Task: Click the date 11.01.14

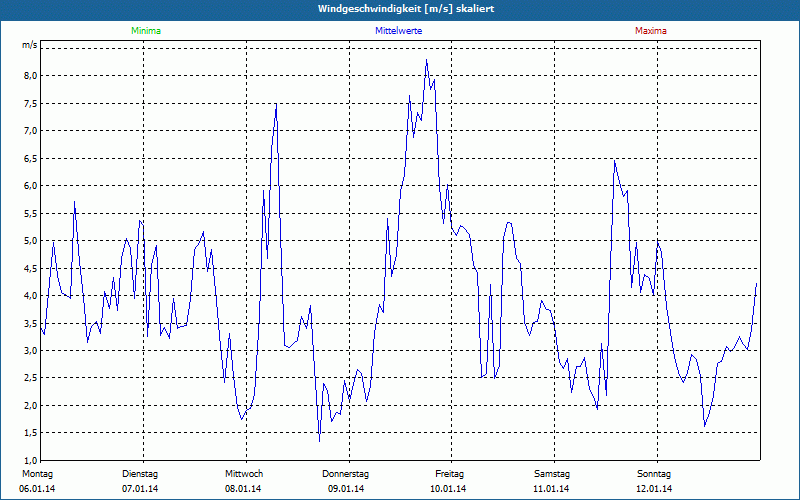Action: (551, 489)
